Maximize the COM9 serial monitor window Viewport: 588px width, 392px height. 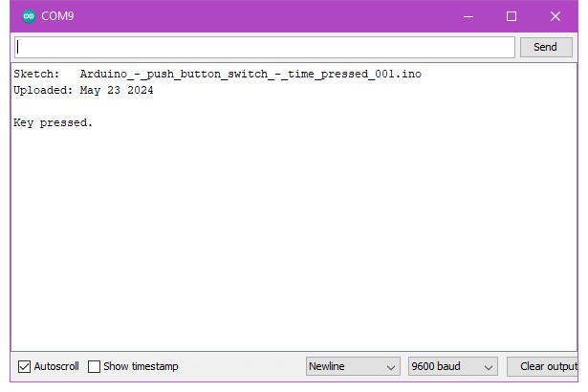coord(512,16)
